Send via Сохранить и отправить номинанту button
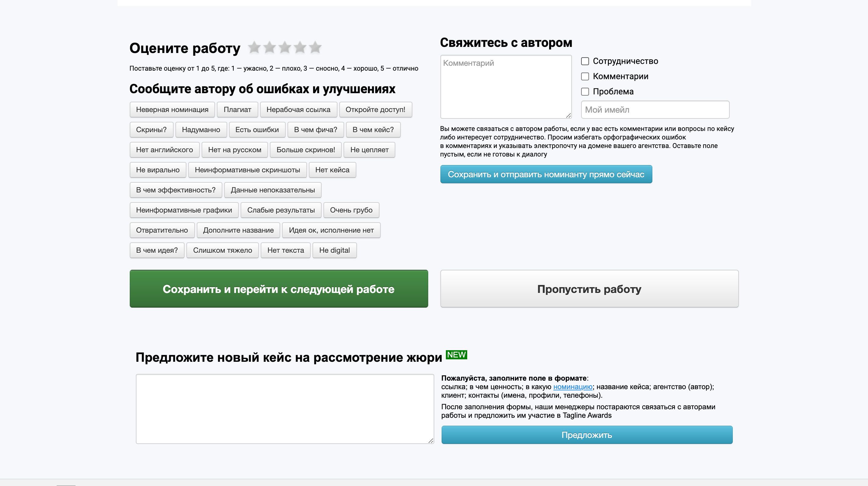This screenshot has height=486, width=868. 546,174
